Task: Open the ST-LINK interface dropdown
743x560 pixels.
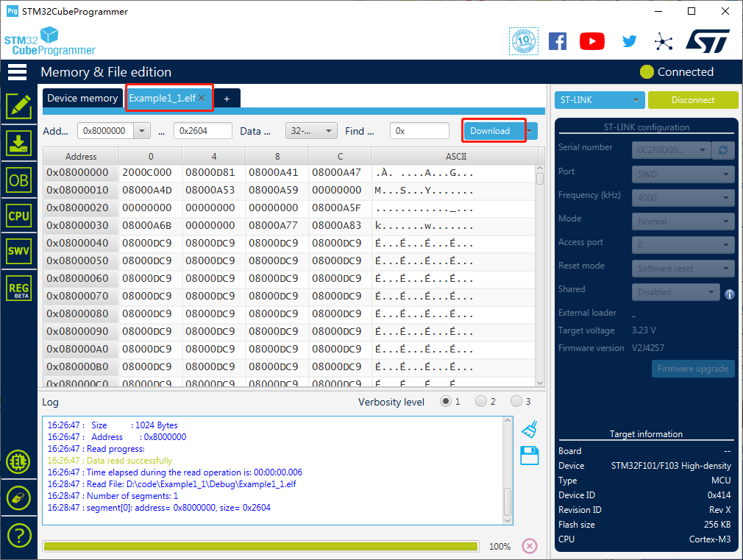Action: point(600,100)
